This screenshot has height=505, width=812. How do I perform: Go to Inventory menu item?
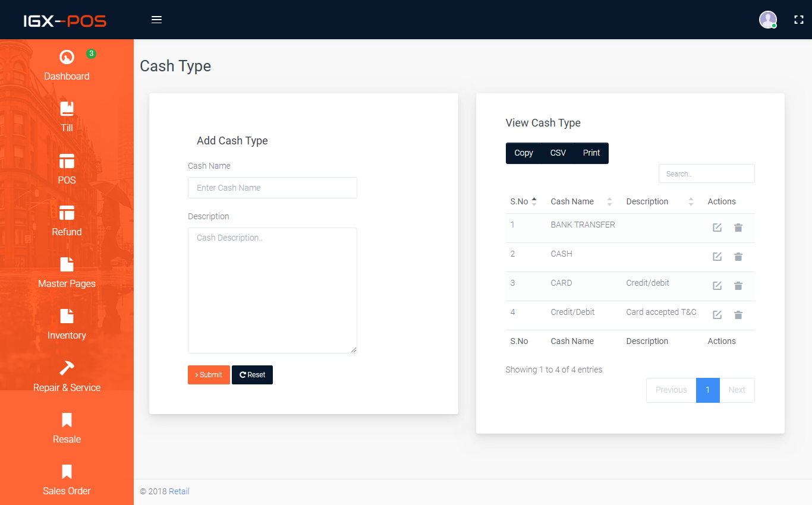tap(67, 324)
